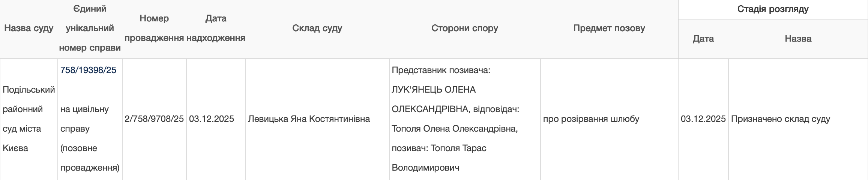Click the 'Номер провадження' column header
Image resolution: width=868 pixels, height=180 pixels.
(154, 28)
